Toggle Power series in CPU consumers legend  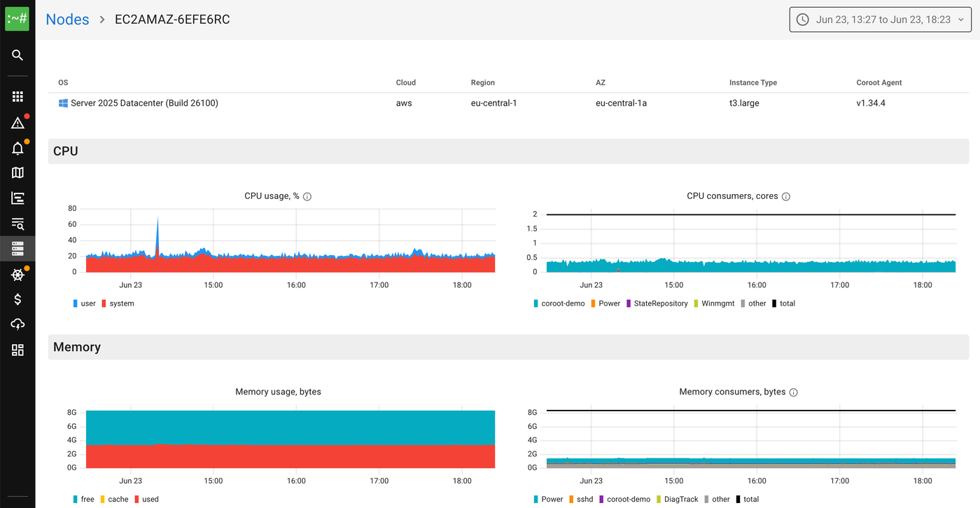pyautogui.click(x=605, y=303)
